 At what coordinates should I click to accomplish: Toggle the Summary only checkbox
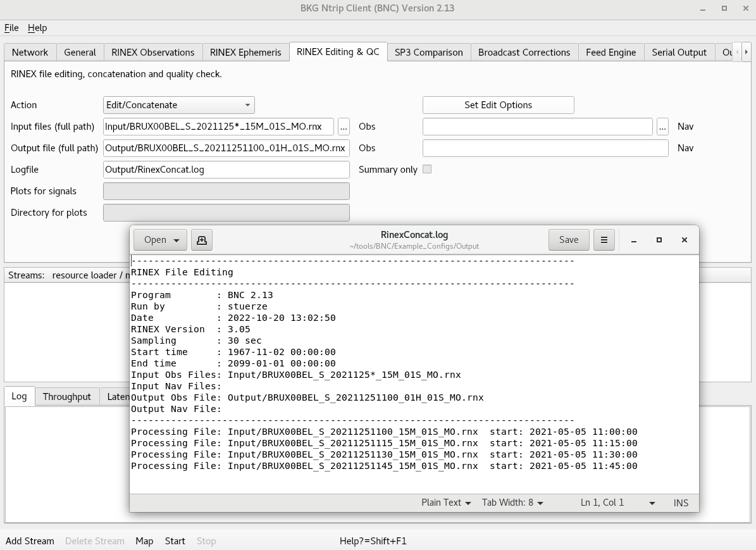[x=427, y=170]
